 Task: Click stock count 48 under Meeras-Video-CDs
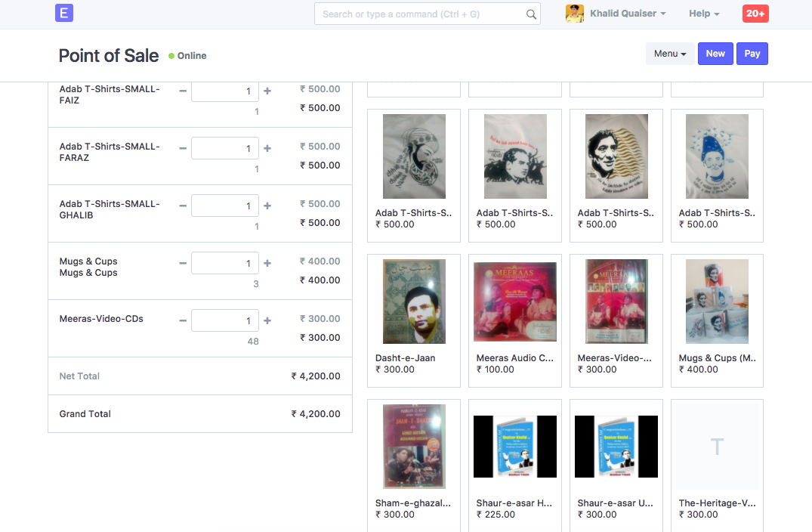click(x=253, y=342)
